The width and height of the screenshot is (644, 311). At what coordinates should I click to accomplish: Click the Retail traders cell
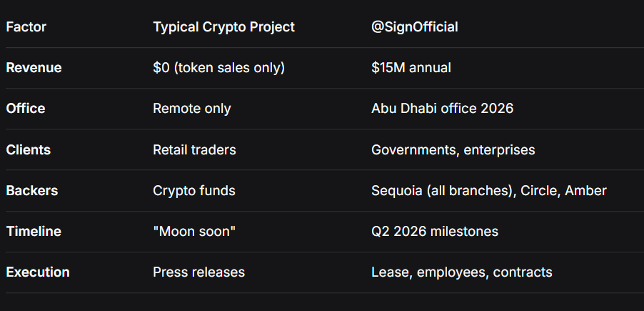tap(194, 150)
